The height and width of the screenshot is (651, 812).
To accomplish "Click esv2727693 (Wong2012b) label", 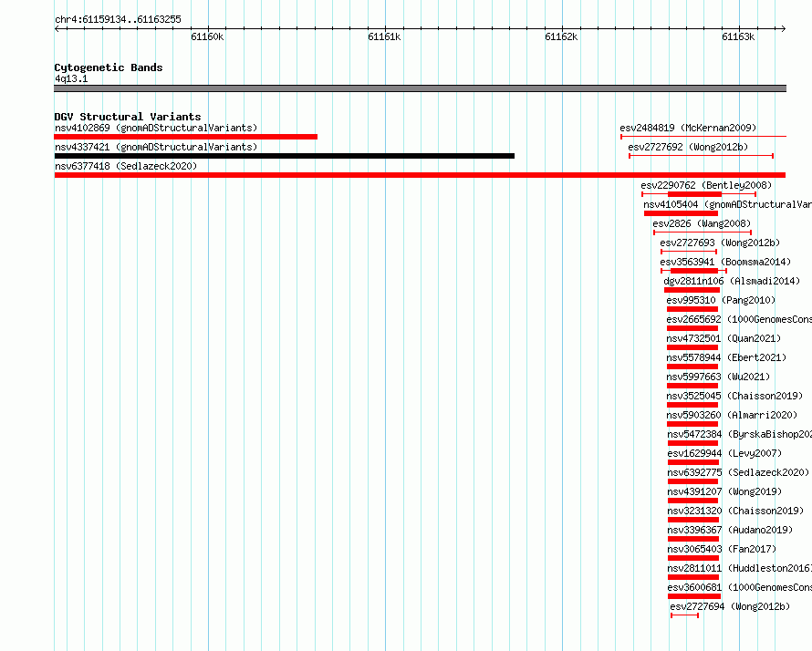I will click(x=720, y=243).
